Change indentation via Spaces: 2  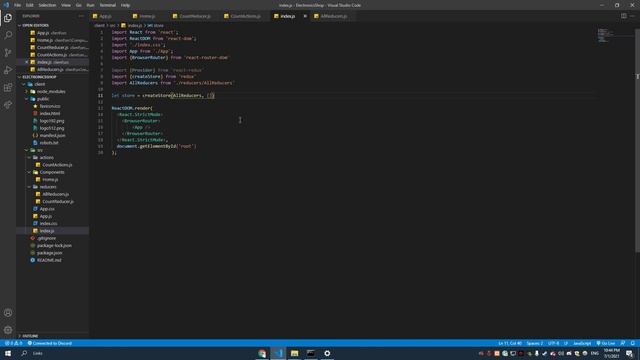click(535, 343)
